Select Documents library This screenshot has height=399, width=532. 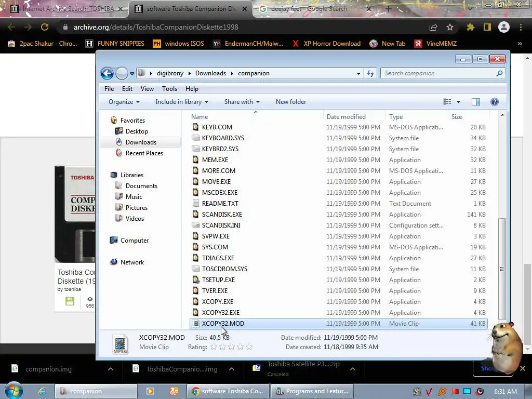(141, 186)
